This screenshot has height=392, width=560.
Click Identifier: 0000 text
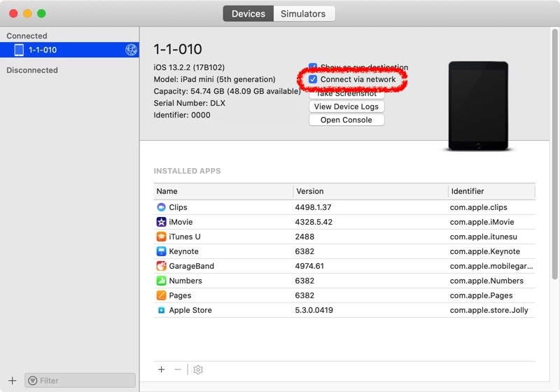point(182,115)
